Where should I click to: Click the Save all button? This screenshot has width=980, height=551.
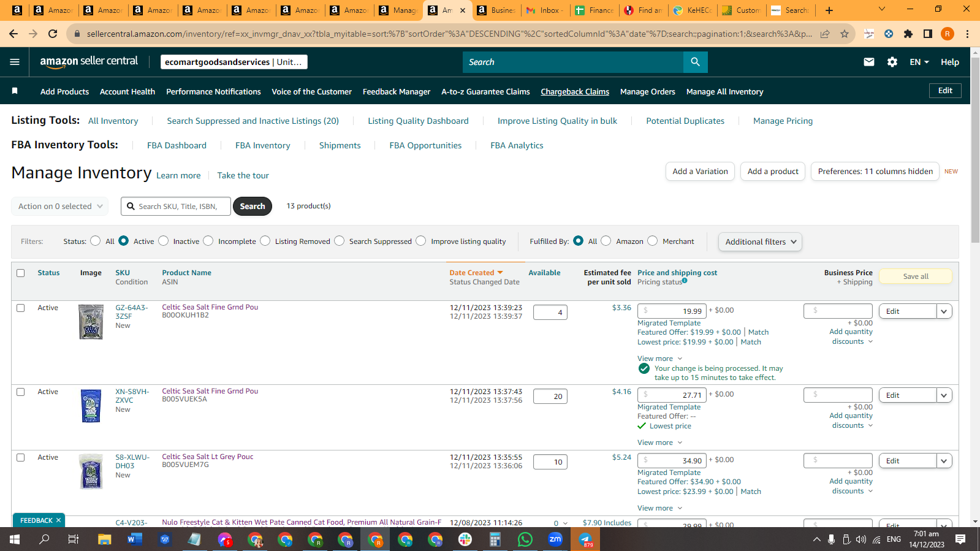click(916, 276)
